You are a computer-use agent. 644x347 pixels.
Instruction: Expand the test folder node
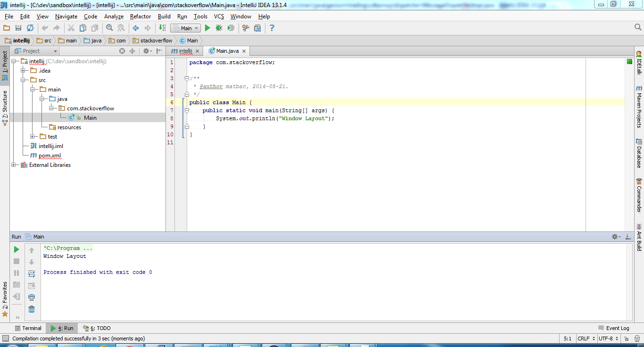pos(33,137)
